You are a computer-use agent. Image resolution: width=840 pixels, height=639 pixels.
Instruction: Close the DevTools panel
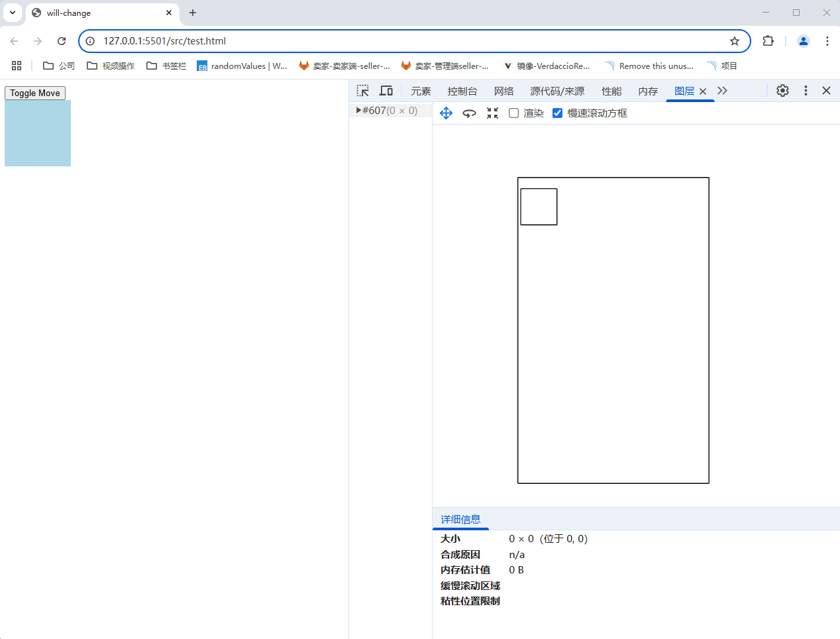click(x=826, y=91)
